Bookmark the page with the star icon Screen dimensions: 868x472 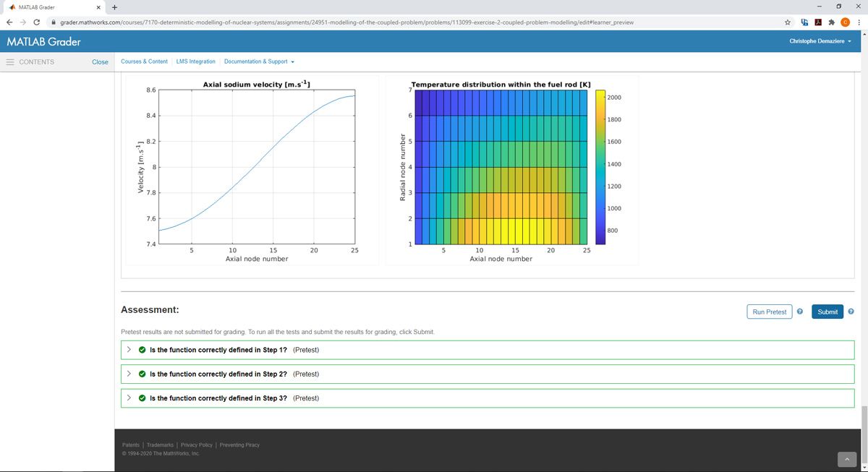pos(787,22)
